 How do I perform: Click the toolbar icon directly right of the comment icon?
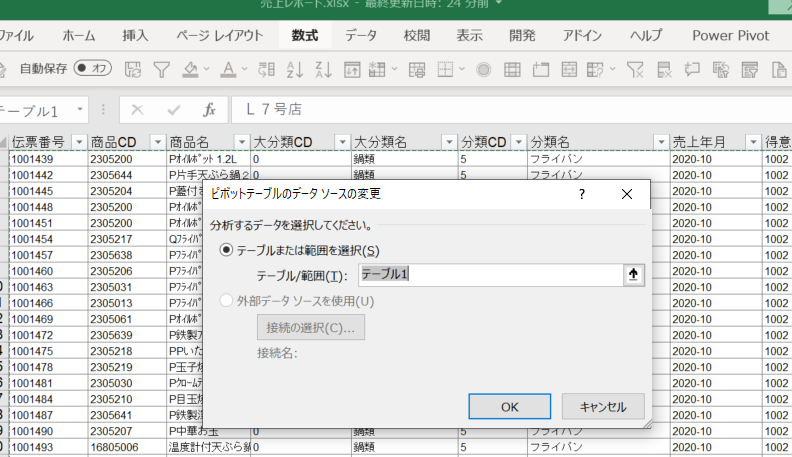point(721,69)
